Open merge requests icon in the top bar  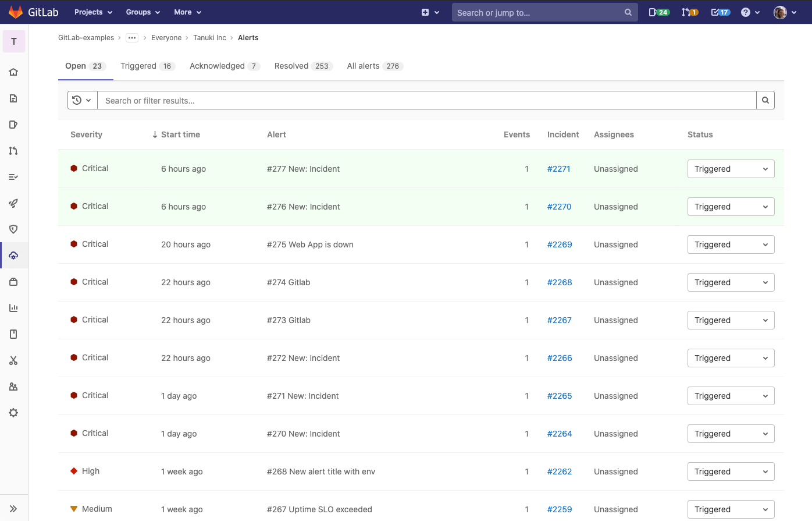coord(689,12)
